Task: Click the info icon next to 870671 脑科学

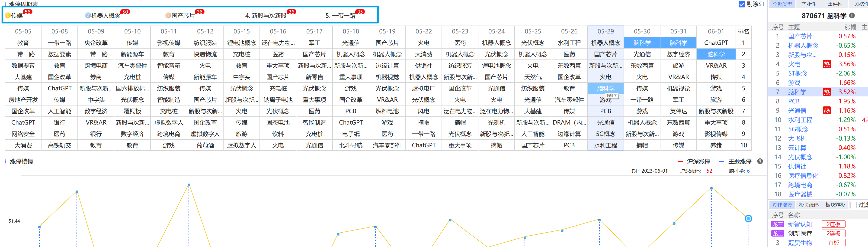Action: [x=852, y=16]
